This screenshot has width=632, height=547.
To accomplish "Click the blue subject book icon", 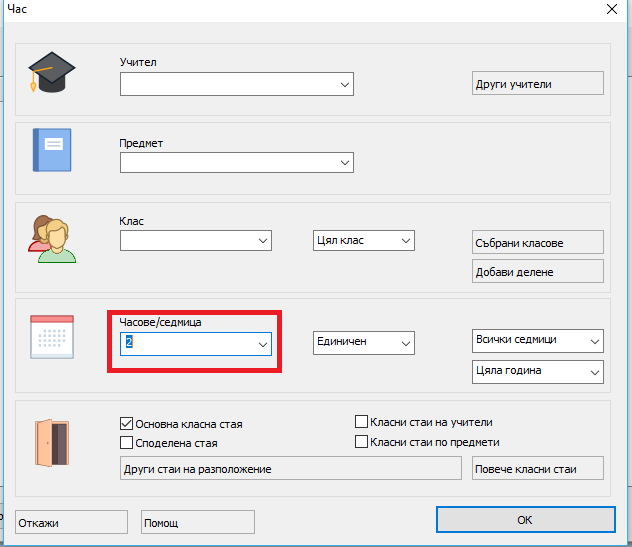I will pyautogui.click(x=52, y=150).
